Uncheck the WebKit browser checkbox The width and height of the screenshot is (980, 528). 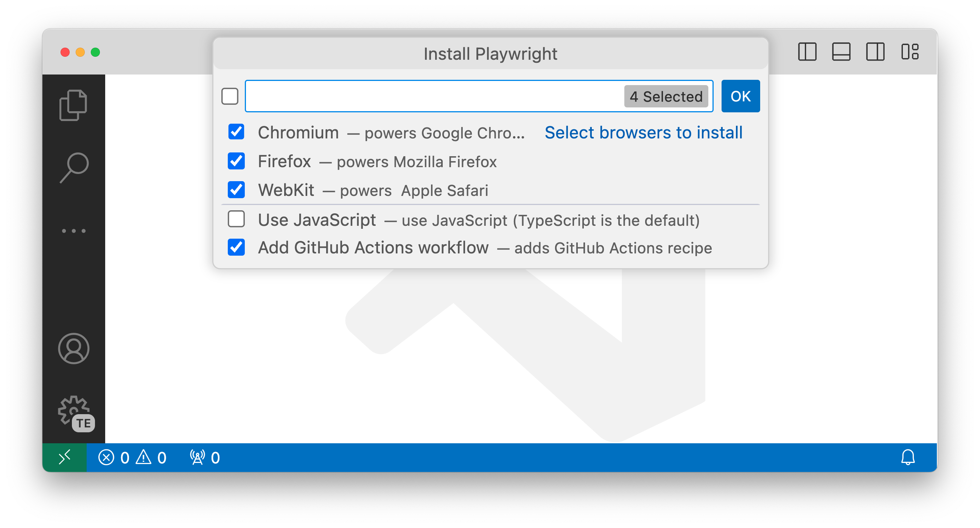click(236, 190)
